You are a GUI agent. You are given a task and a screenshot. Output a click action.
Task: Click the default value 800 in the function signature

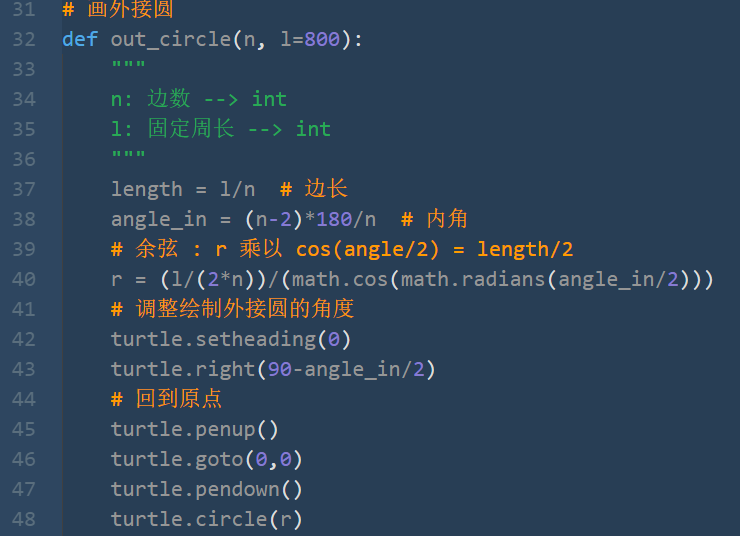pos(322,39)
